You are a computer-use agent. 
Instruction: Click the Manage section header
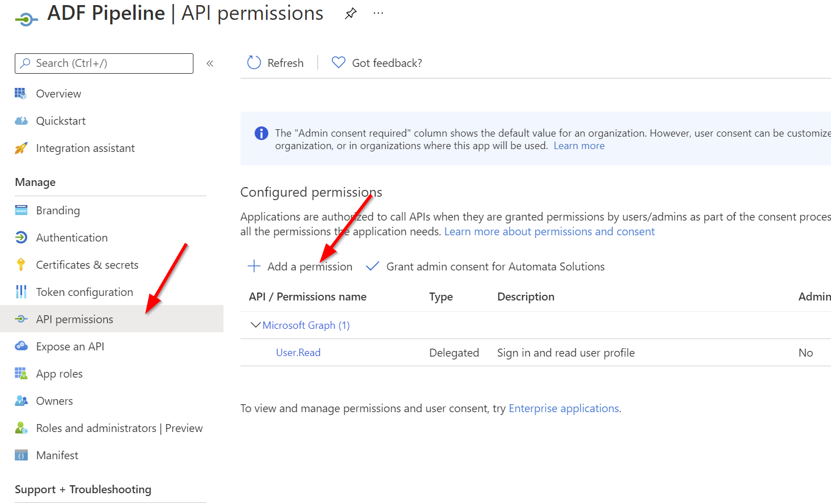[x=35, y=182]
